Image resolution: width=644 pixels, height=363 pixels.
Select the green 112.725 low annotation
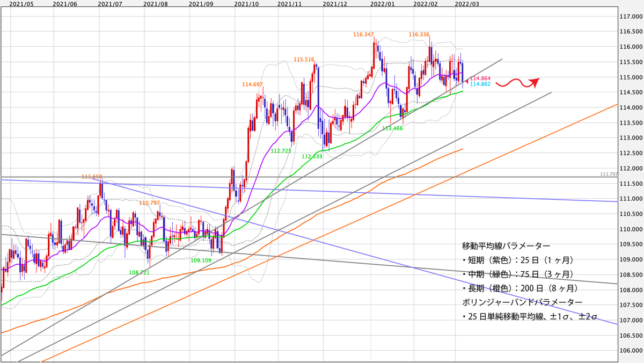tap(281, 151)
